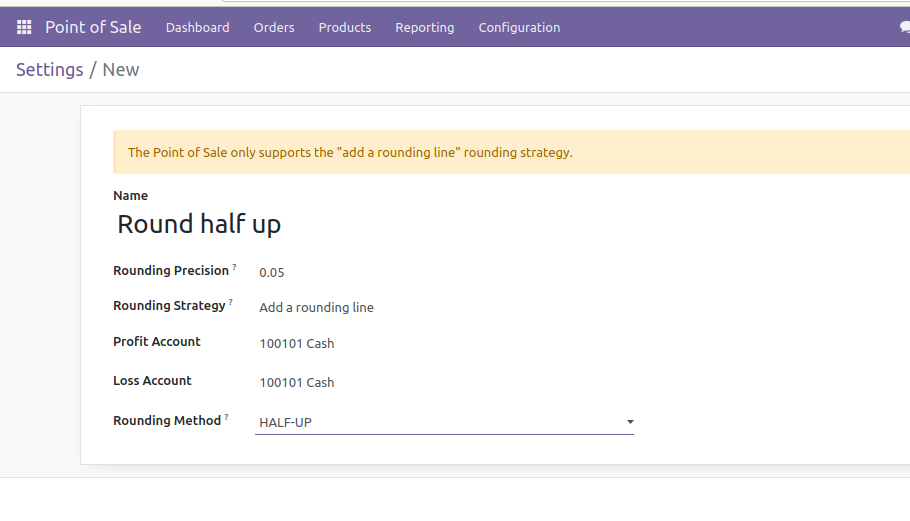The width and height of the screenshot is (910, 521).
Task: Click the Rounding Precision value 0.05
Action: click(272, 273)
